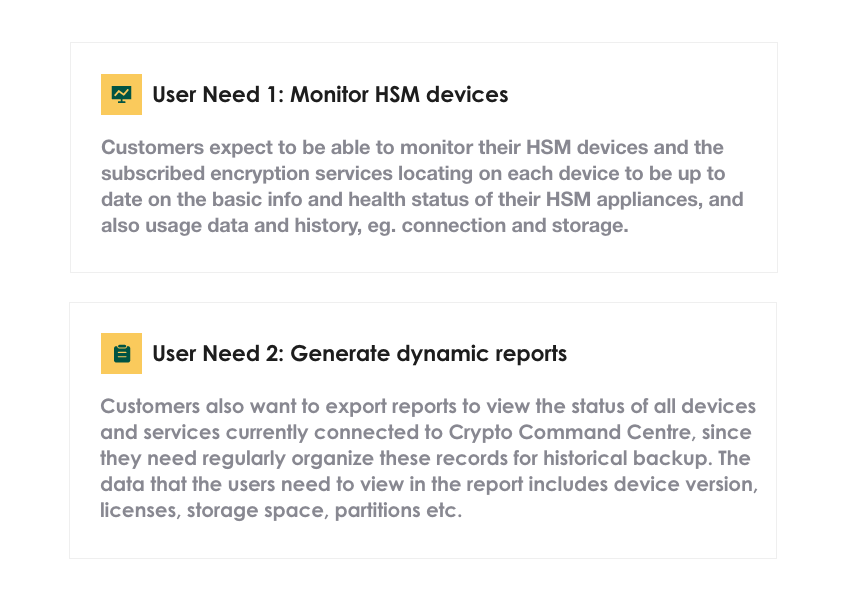Click the words "Generate dynamic reports" in second heading

pyautogui.click(x=428, y=354)
